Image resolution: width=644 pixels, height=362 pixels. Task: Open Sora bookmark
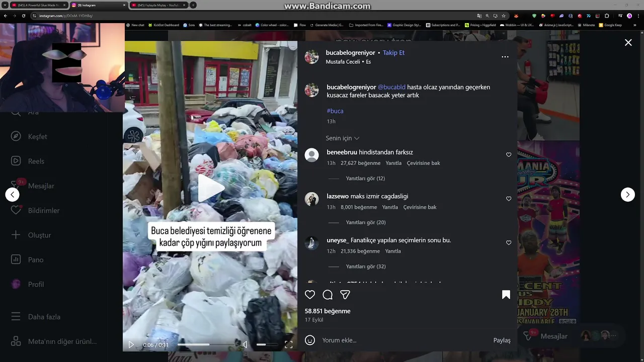coord(189,25)
